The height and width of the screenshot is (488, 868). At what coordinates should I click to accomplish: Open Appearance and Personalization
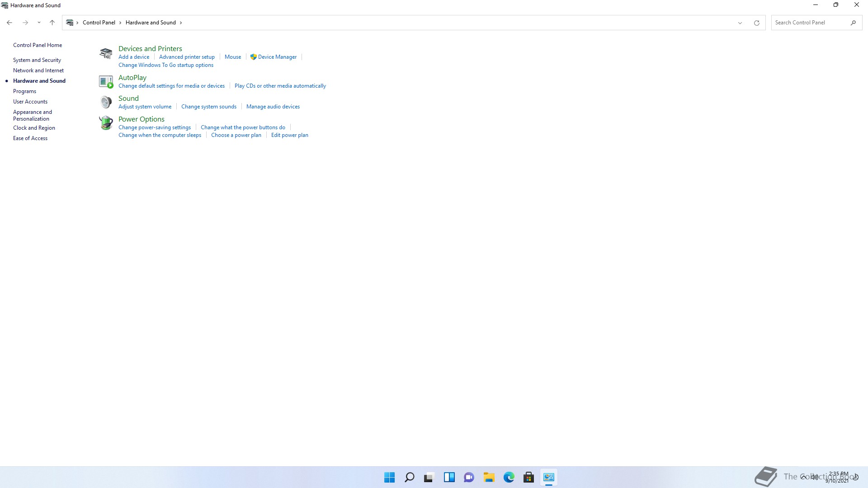coord(33,115)
